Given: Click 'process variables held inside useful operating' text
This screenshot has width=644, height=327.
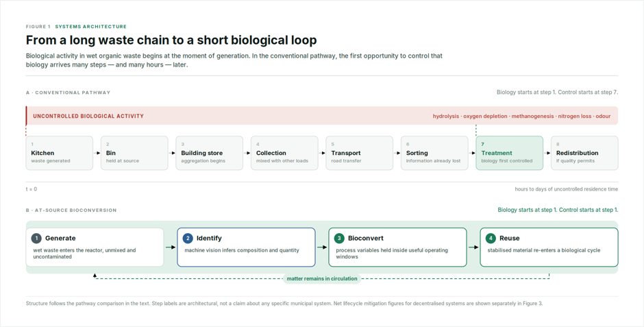Looking at the screenshot, I should tap(392, 250).
